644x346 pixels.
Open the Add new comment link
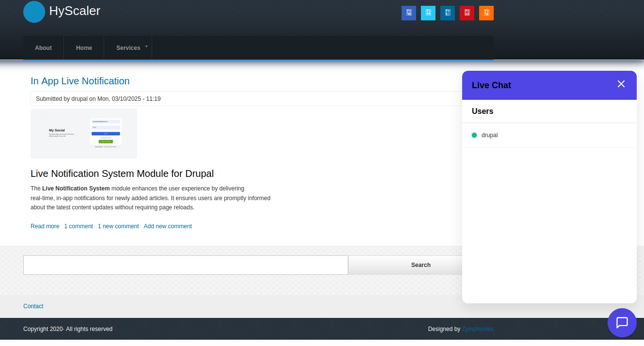[x=168, y=226]
